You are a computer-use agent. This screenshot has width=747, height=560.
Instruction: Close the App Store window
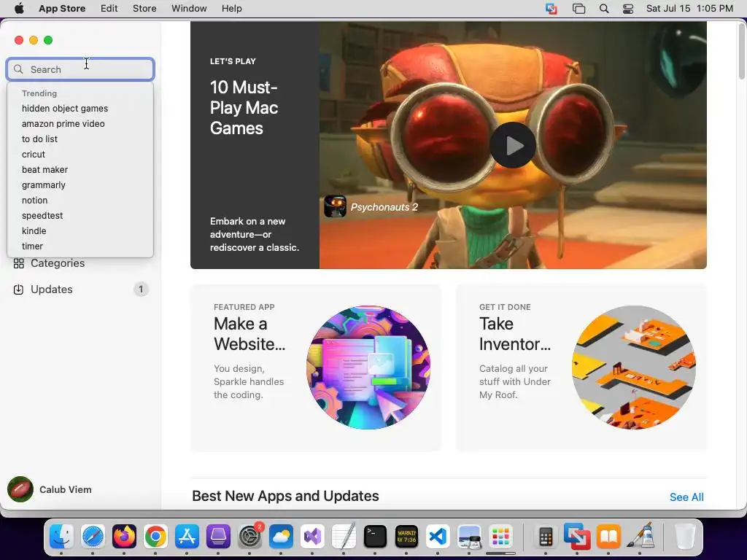(x=19, y=40)
